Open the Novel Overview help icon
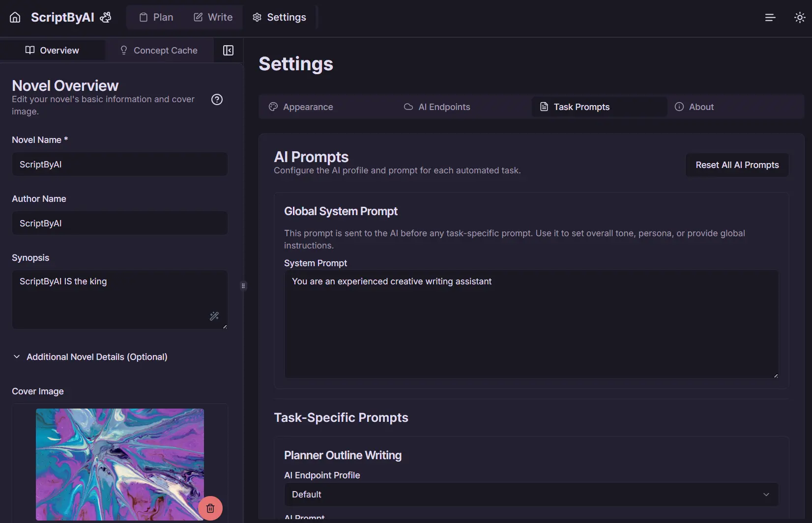 click(x=217, y=100)
